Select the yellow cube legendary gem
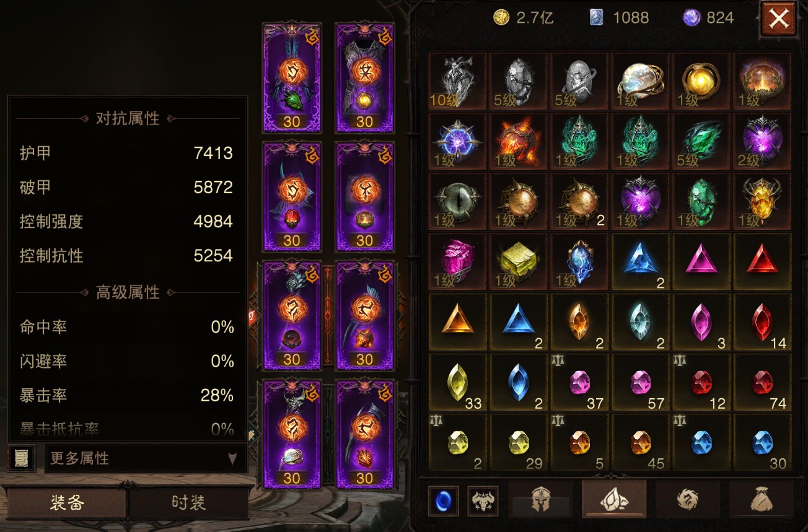Image resolution: width=808 pixels, height=532 pixels. 519,262
